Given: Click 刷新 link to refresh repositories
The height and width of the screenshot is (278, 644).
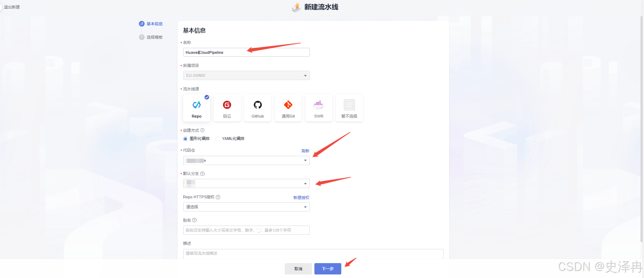Looking at the screenshot, I should pyautogui.click(x=305, y=151).
